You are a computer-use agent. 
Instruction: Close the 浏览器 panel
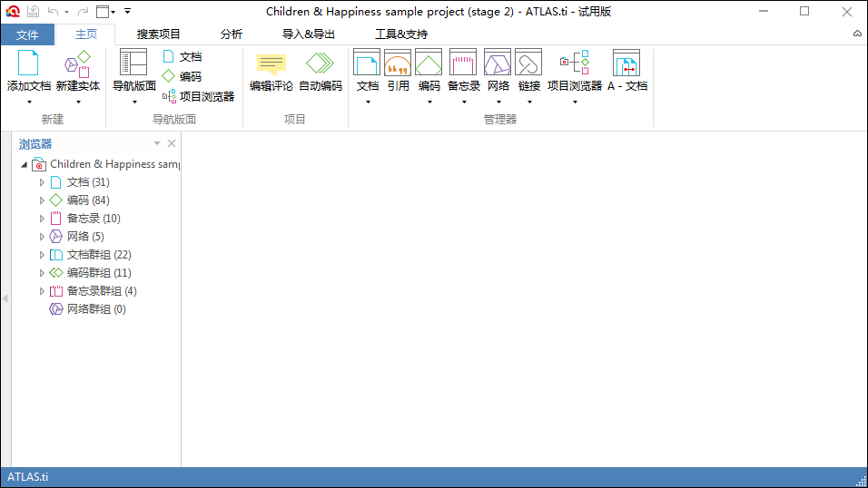coord(172,143)
